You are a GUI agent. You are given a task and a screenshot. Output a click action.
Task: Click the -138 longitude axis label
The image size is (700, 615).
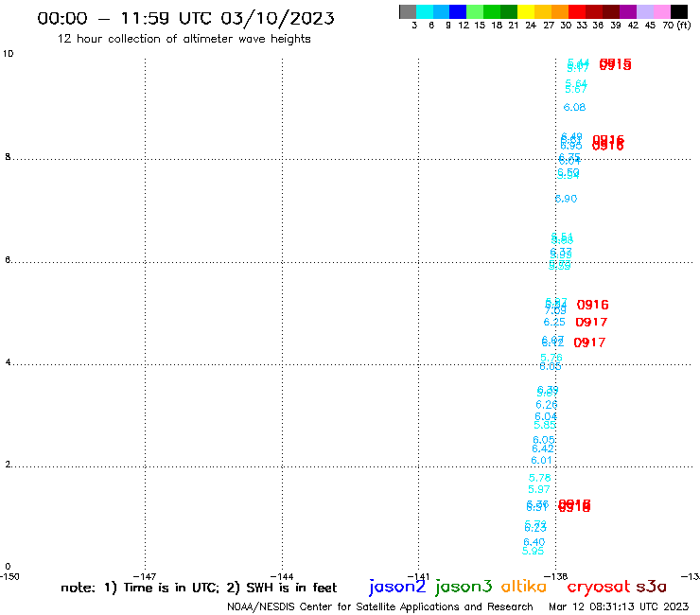tap(556, 576)
